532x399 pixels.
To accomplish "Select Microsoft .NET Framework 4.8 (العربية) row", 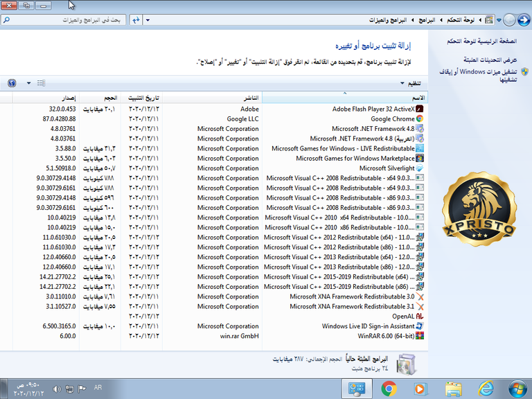I will coord(214,139).
